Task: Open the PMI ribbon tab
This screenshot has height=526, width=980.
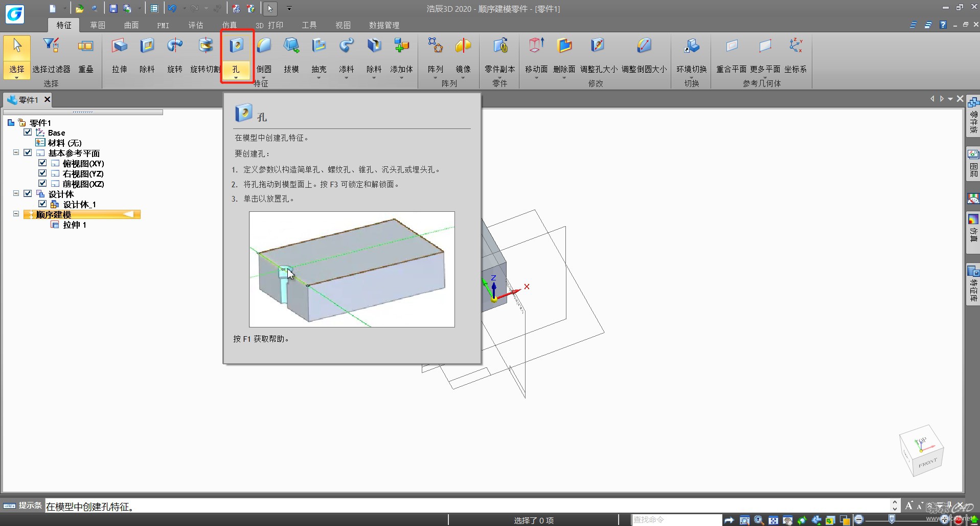Action: pyautogui.click(x=163, y=25)
